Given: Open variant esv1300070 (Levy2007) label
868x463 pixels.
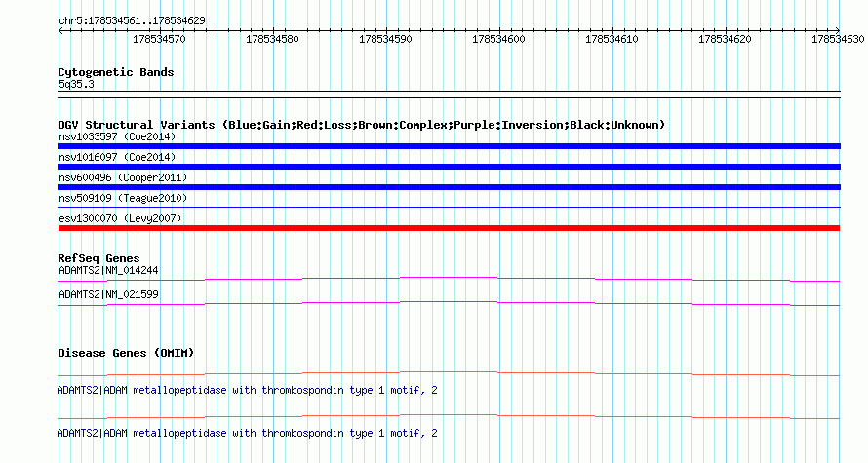Looking at the screenshot, I should coord(120,218).
